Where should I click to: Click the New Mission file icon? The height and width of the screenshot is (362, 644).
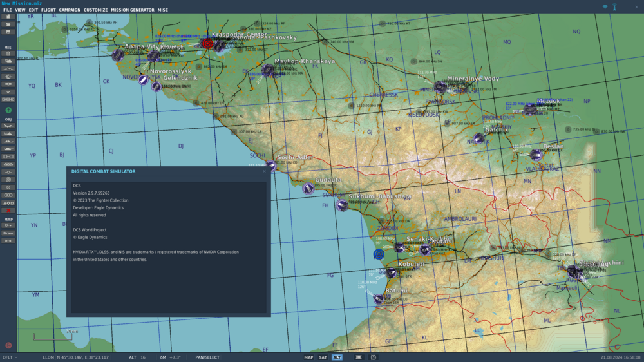pos(8,17)
